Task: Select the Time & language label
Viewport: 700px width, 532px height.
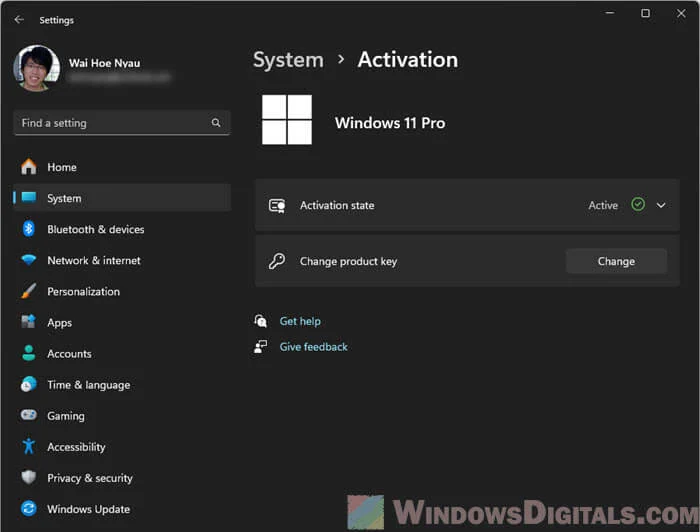Action: [89, 385]
